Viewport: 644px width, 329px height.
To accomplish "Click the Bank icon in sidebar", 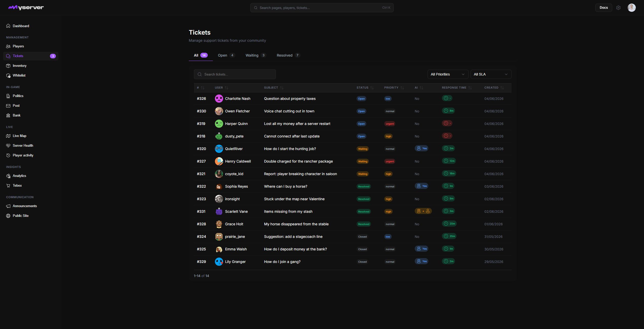I will (x=8, y=115).
